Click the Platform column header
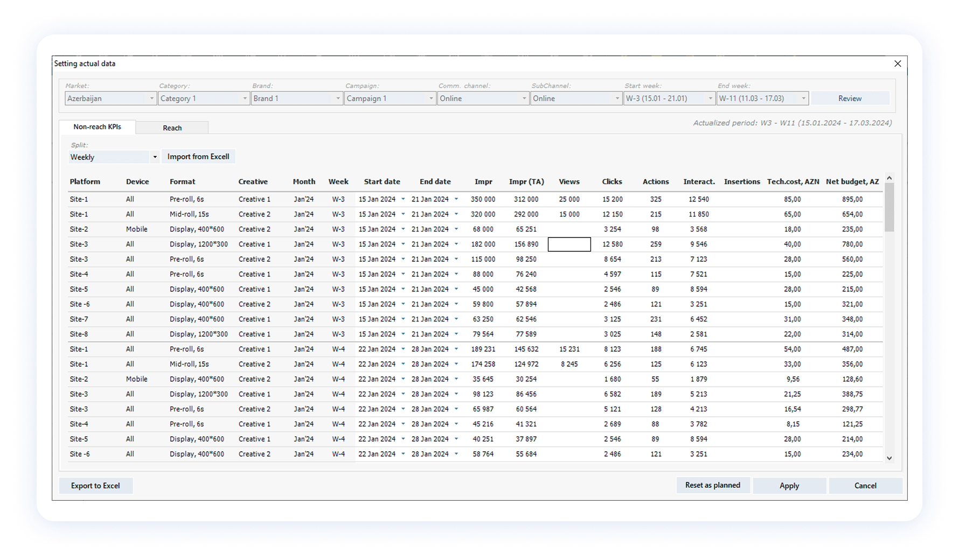Image resolution: width=959 pixels, height=560 pixels. [85, 181]
